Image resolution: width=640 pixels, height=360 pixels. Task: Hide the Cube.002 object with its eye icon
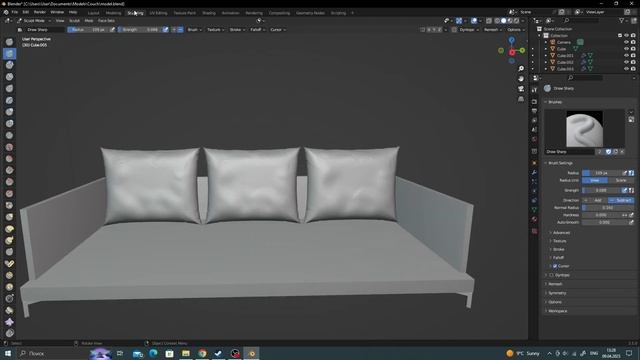point(627,62)
